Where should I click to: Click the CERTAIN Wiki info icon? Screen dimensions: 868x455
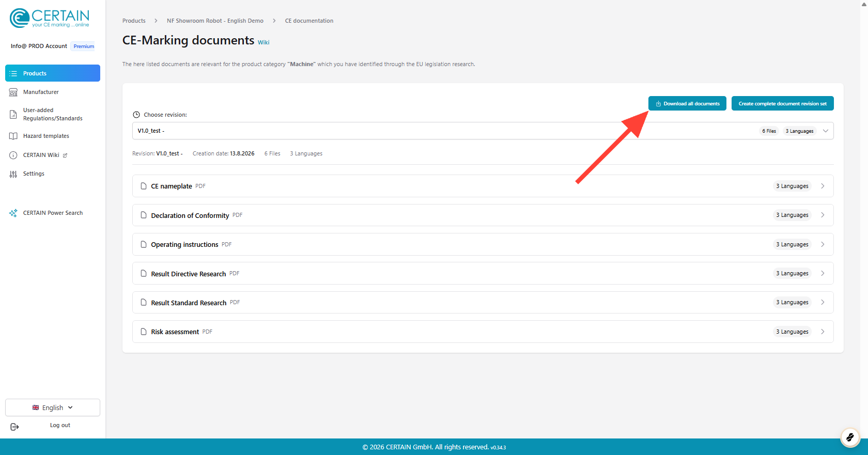point(13,155)
